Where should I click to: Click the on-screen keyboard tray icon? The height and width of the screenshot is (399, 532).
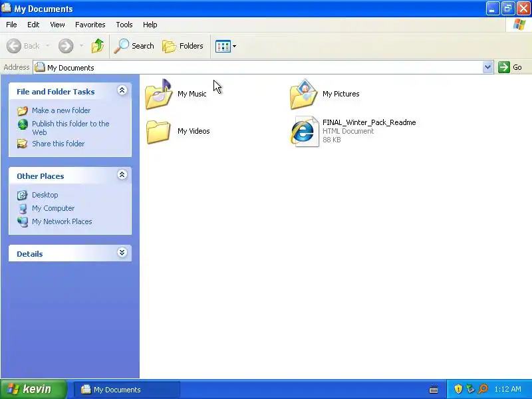pos(434,390)
